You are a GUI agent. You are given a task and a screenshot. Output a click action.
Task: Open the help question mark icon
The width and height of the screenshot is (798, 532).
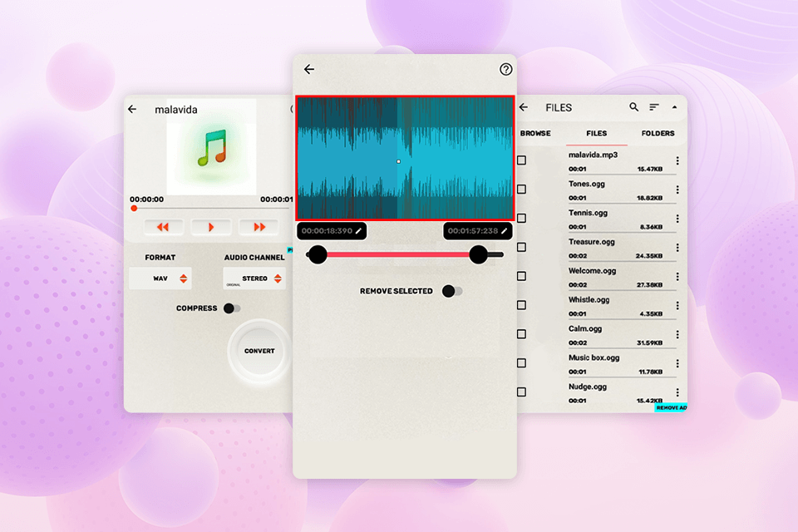[505, 69]
